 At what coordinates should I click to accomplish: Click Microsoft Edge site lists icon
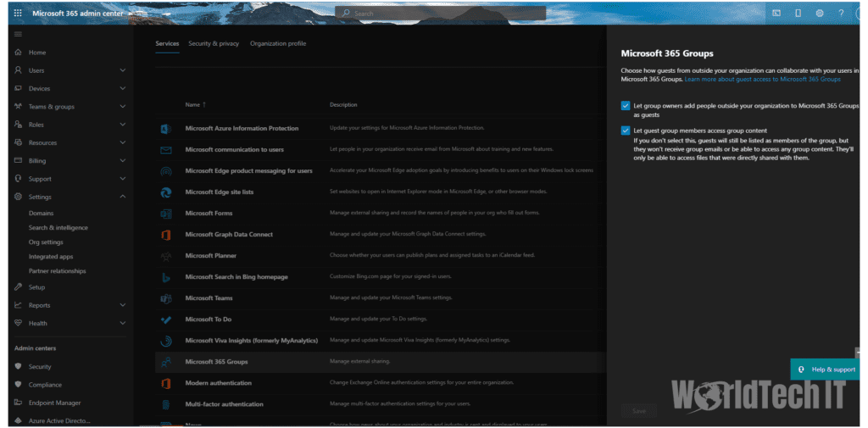(x=165, y=192)
